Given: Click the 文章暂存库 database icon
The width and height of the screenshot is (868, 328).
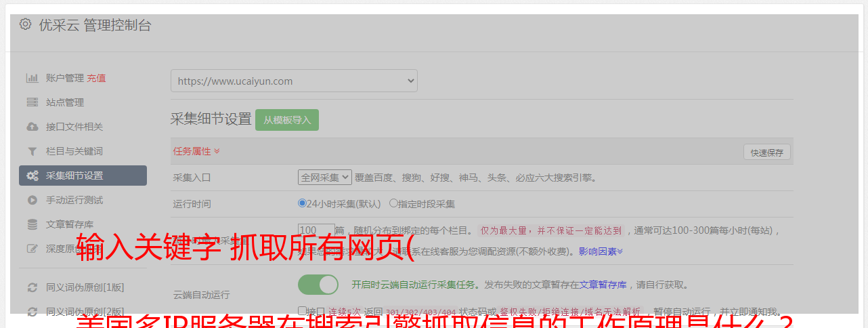Looking at the screenshot, I should [x=32, y=224].
